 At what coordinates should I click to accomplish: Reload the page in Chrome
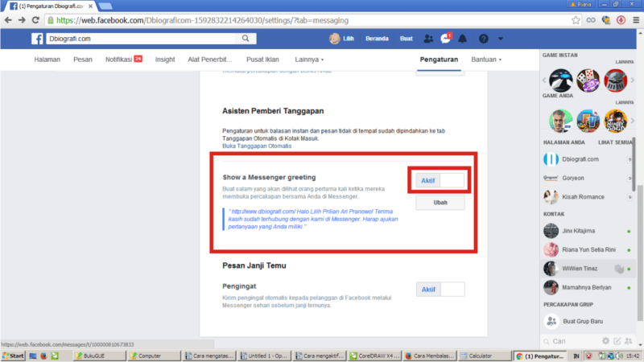pos(35,20)
